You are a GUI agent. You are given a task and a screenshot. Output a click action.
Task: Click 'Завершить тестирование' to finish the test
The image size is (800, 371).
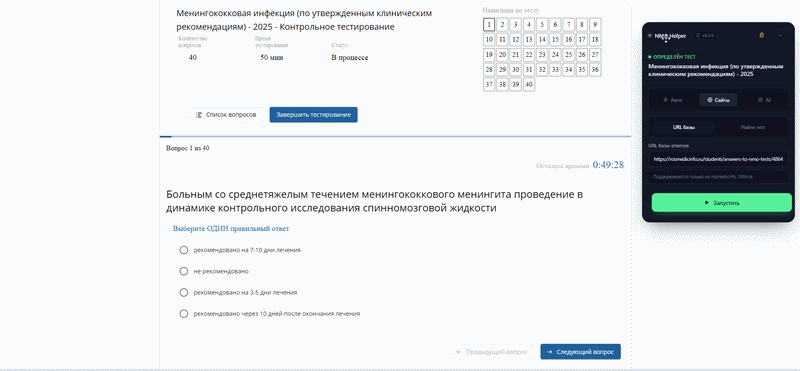point(313,115)
